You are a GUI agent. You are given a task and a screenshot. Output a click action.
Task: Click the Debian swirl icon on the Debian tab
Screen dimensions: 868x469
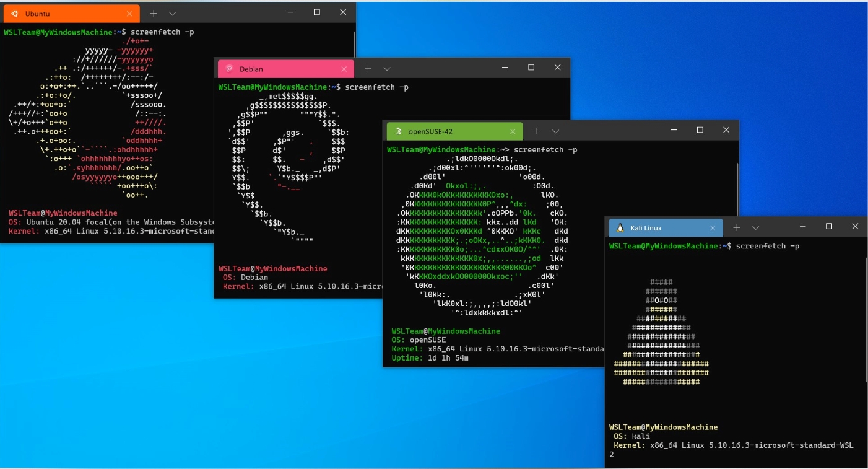click(x=228, y=69)
